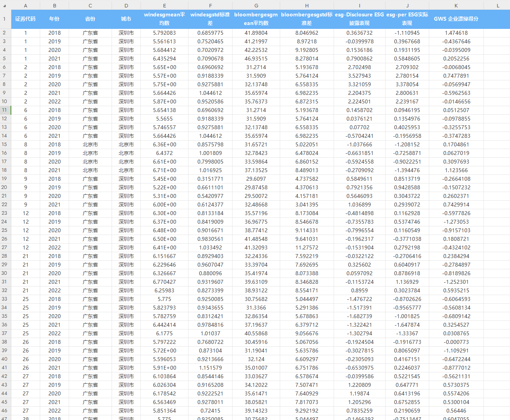
Task: Activate the cell containing 1.036899
Action: [x=359, y=205]
